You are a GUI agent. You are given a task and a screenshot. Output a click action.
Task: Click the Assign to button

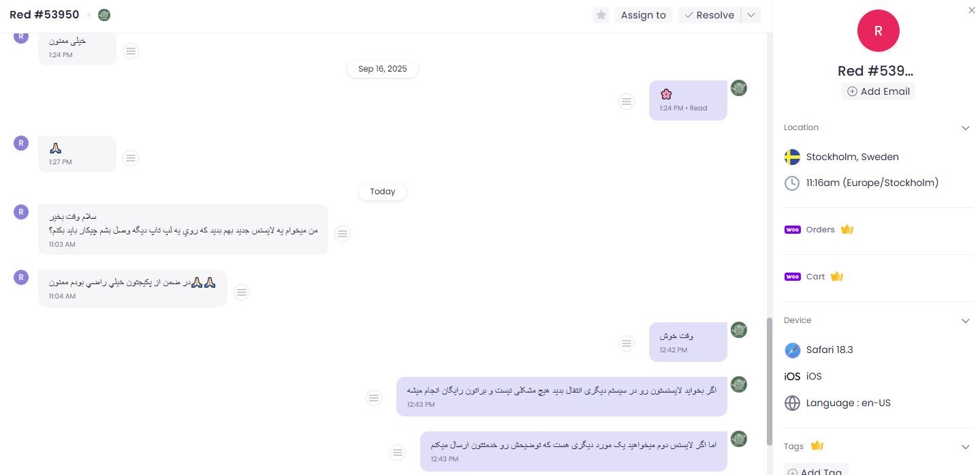pyautogui.click(x=643, y=15)
